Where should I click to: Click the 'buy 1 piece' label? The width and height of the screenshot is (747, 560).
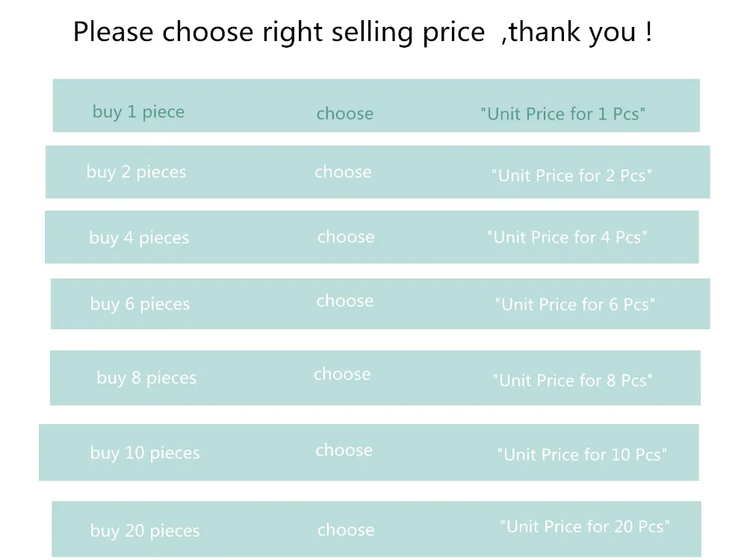pyautogui.click(x=138, y=112)
